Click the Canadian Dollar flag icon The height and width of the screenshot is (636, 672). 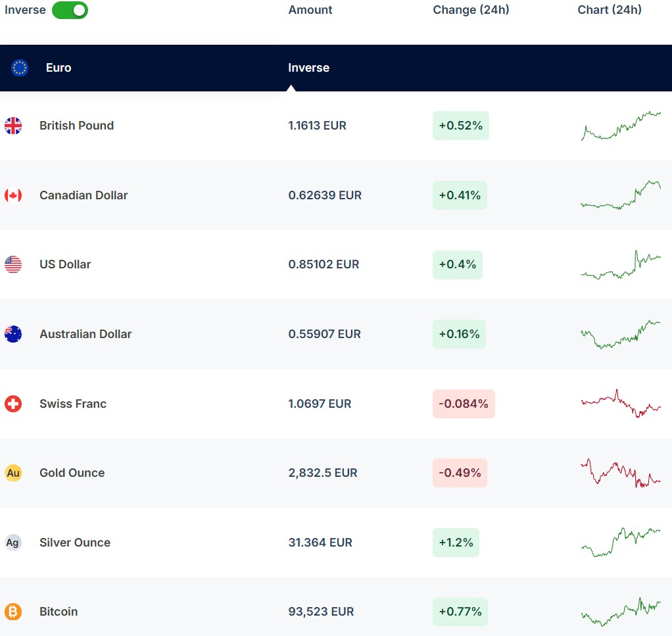pos(13,195)
